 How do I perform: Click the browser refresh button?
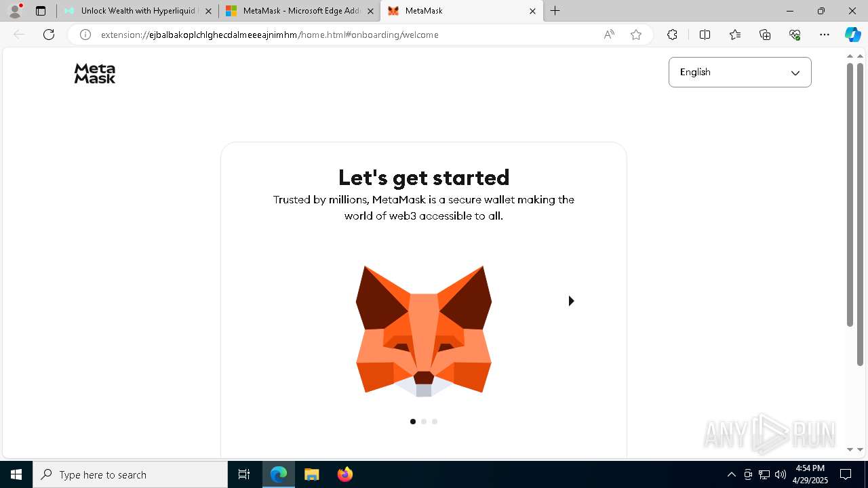coord(49,35)
